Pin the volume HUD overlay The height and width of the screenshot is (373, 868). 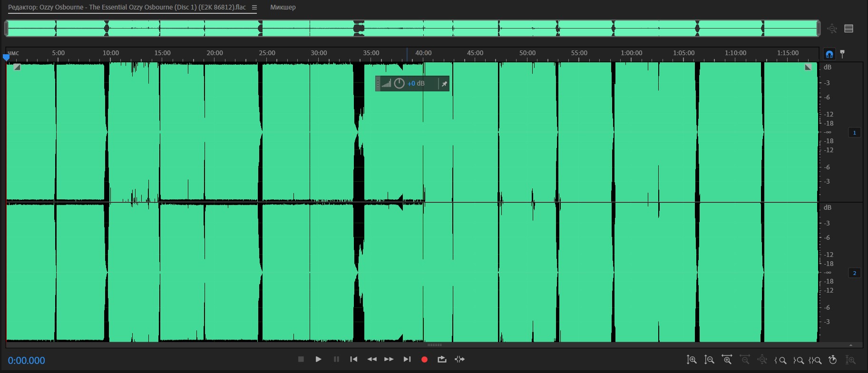coord(444,84)
